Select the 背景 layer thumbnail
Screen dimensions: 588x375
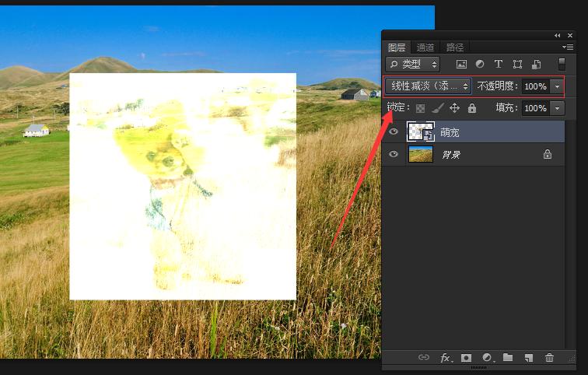(420, 154)
